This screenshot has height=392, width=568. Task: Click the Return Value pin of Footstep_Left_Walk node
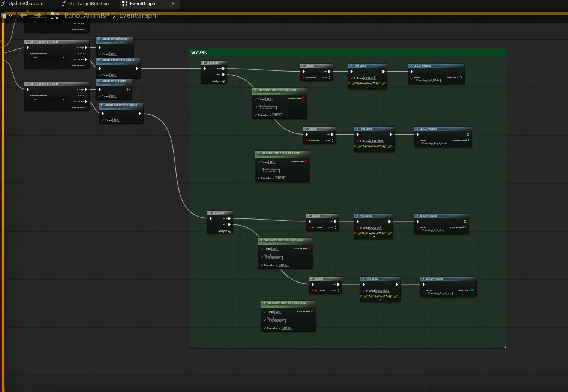pyautogui.click(x=460, y=78)
